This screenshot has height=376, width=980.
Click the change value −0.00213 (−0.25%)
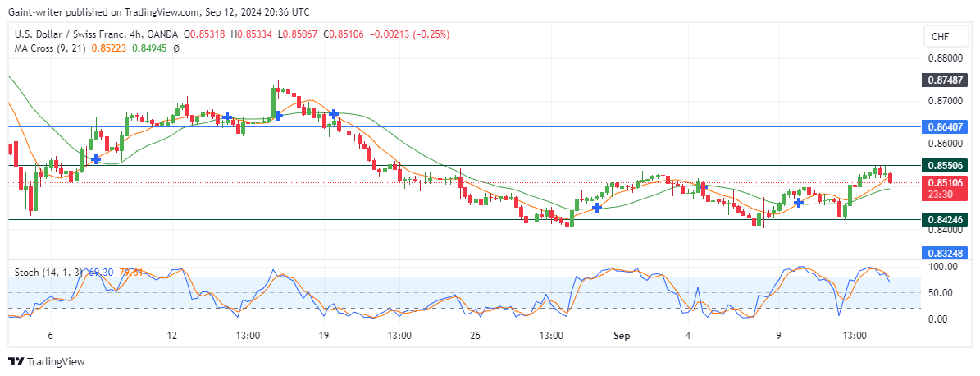(408, 35)
